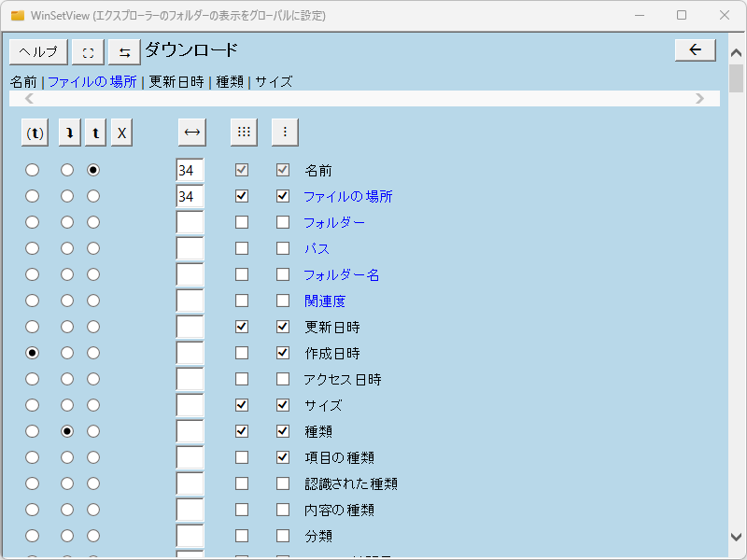This screenshot has height=560, width=747.
Task: Click the "X" clear sorting icon
Action: coord(120,132)
